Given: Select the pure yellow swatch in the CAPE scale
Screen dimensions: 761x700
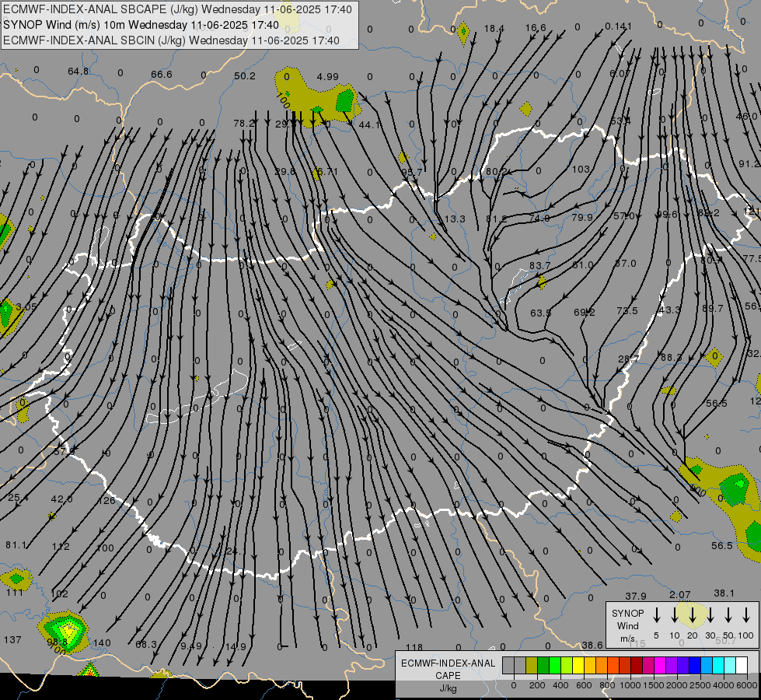Looking at the screenshot, I should tap(578, 666).
